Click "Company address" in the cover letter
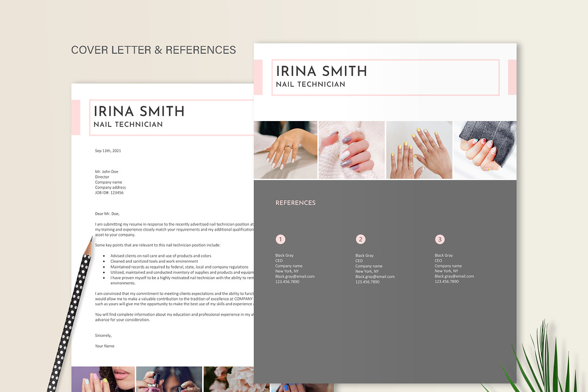This screenshot has height=392, width=588. (110, 188)
